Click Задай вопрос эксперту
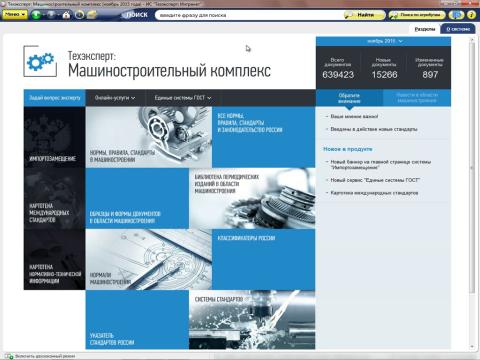Viewport: 480px width, 360px height. (55, 98)
